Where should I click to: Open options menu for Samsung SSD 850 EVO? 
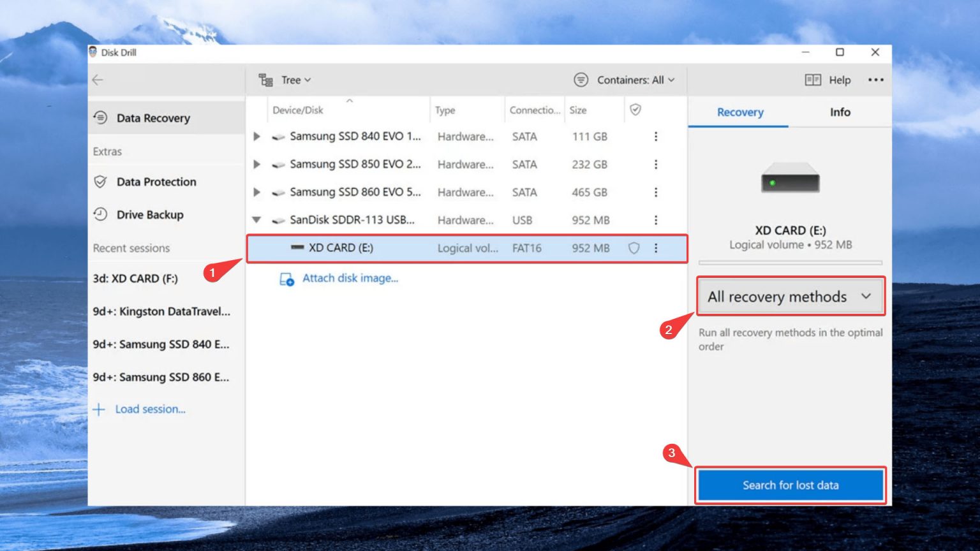point(655,165)
